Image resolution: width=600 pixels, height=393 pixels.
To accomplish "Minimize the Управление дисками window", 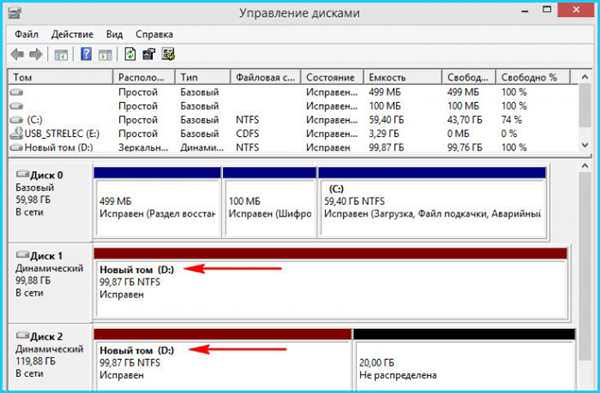I will (525, 11).
